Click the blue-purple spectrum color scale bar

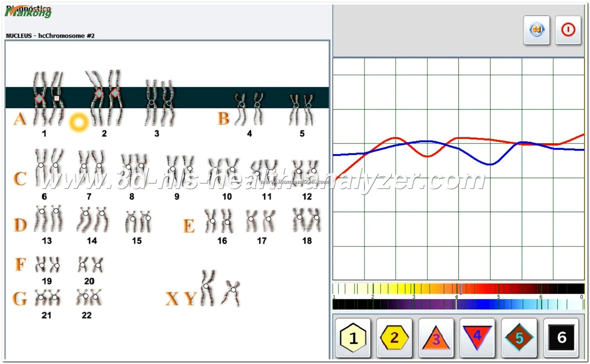[458, 304]
